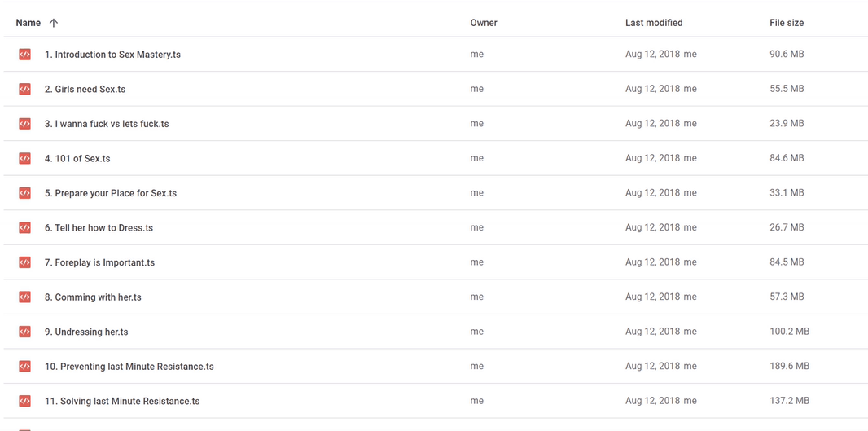
Task: Click the file icon for Introduction to Sex Mastery.ts
Action: pyautogui.click(x=24, y=55)
